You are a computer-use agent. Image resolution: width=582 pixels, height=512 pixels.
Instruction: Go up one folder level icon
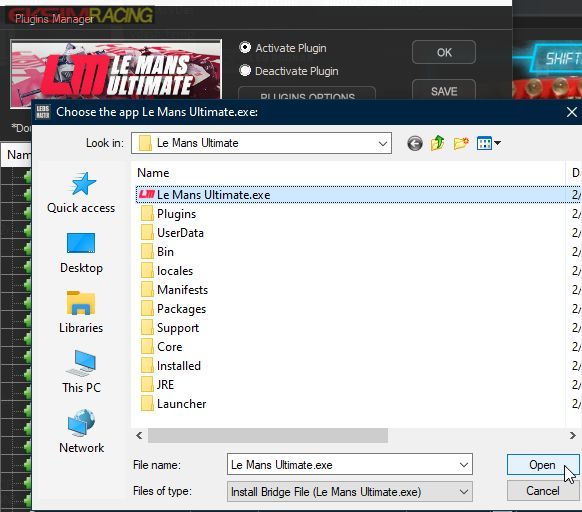coord(438,143)
